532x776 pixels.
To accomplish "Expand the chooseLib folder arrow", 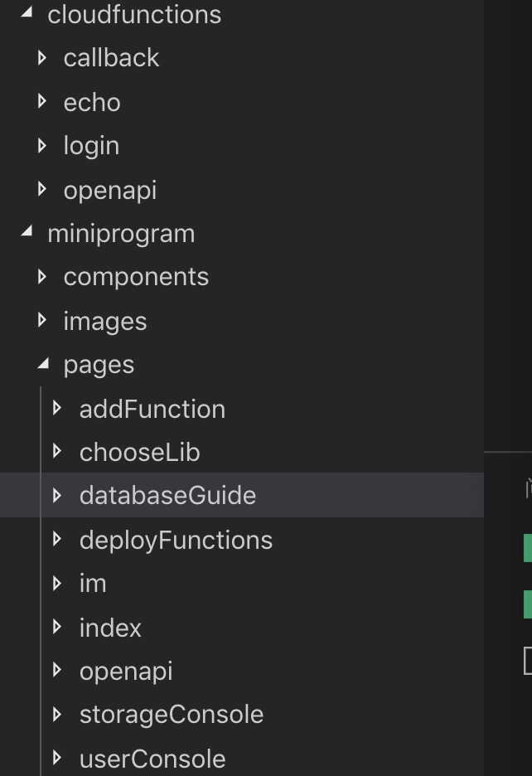I will click(57, 452).
